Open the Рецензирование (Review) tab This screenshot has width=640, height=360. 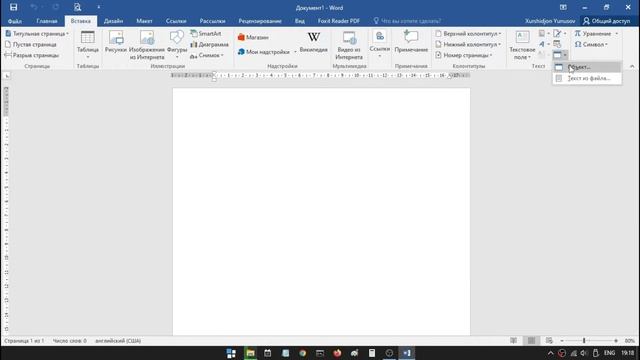[x=260, y=21]
